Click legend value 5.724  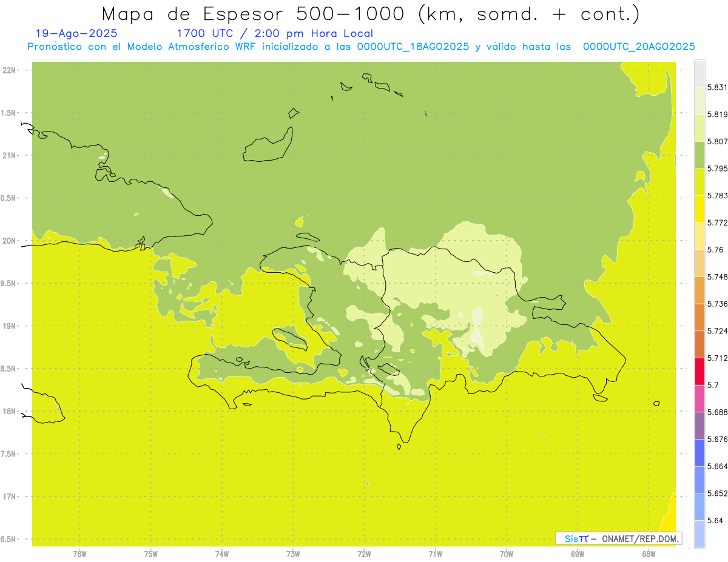tap(717, 331)
